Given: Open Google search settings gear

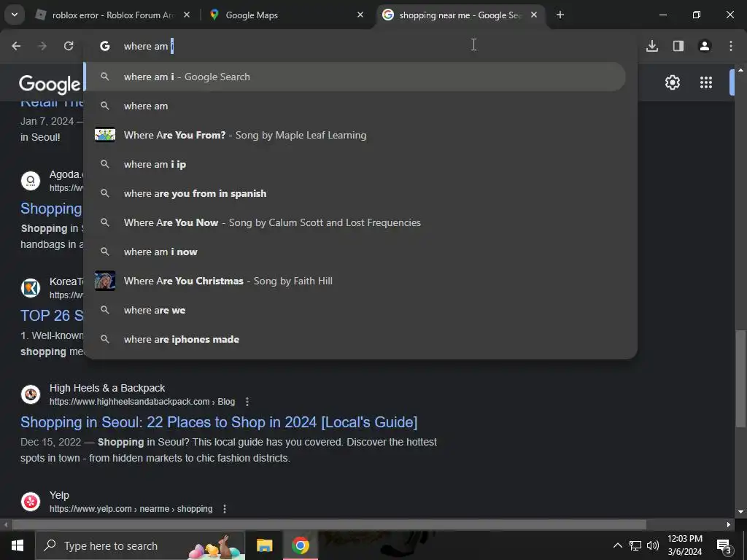Looking at the screenshot, I should (x=672, y=82).
